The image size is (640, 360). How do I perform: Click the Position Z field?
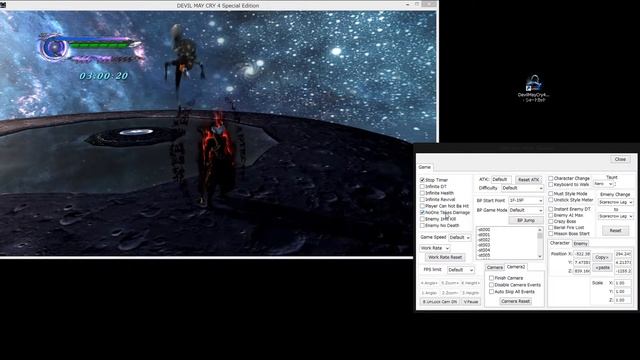pyautogui.click(x=582, y=271)
